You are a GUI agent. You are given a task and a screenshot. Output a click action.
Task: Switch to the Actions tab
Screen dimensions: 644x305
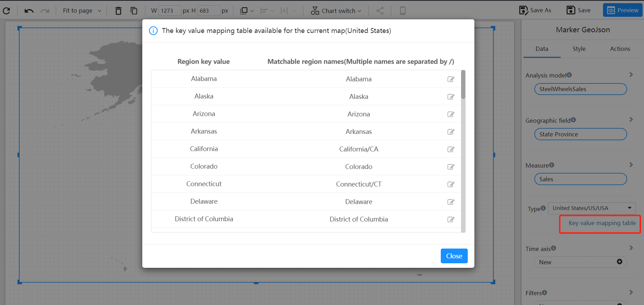620,49
